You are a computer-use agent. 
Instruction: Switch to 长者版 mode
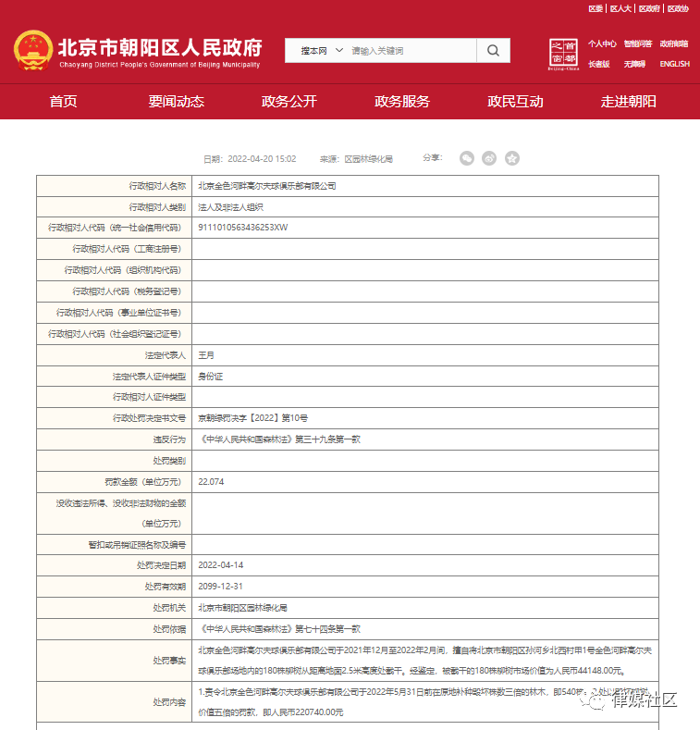[x=598, y=64]
